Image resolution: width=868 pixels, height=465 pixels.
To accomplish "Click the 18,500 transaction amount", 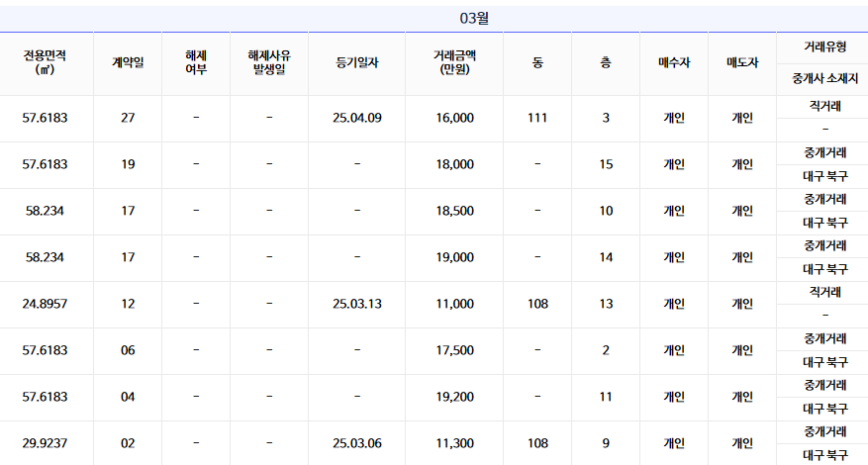I will pyautogui.click(x=454, y=211).
